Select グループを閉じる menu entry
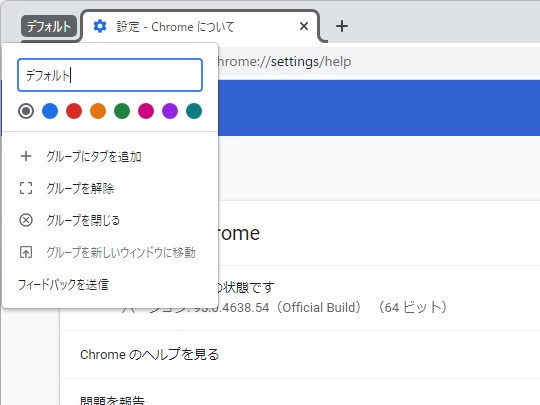 [110, 220]
